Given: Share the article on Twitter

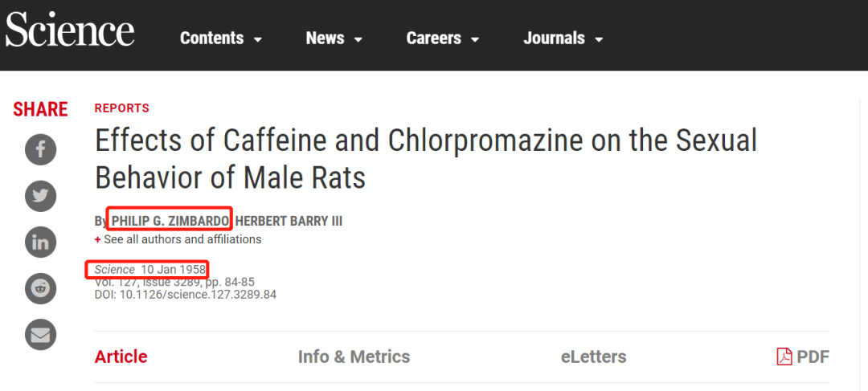Looking at the screenshot, I should [x=40, y=196].
